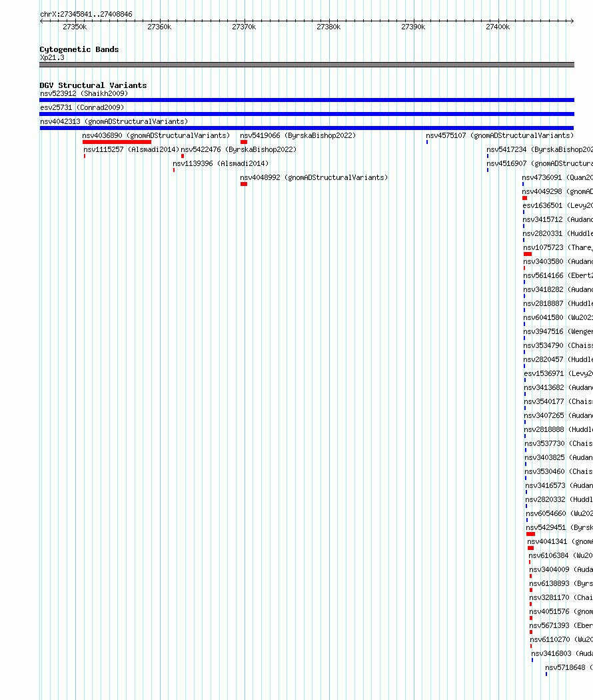
Task: Open nsv4049298 variant label
Action: [557, 191]
